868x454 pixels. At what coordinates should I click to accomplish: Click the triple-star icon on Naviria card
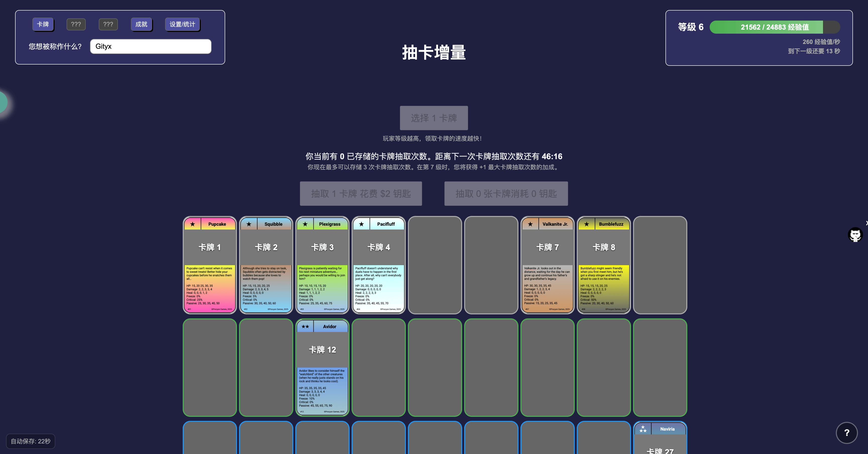click(x=643, y=429)
